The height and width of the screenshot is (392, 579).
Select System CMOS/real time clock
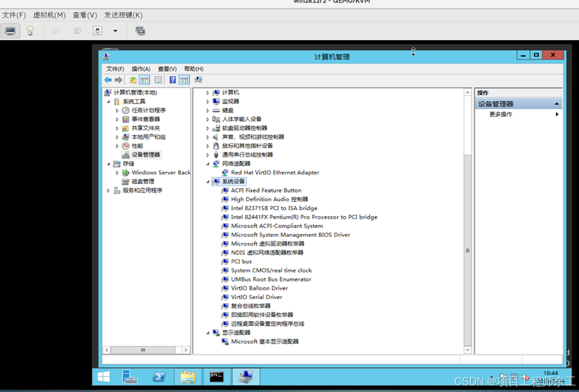tap(271, 270)
